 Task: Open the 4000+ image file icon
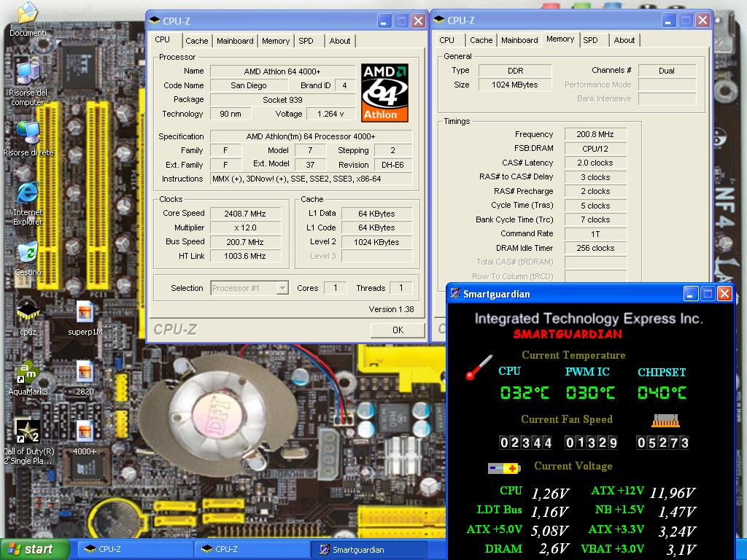(x=85, y=432)
